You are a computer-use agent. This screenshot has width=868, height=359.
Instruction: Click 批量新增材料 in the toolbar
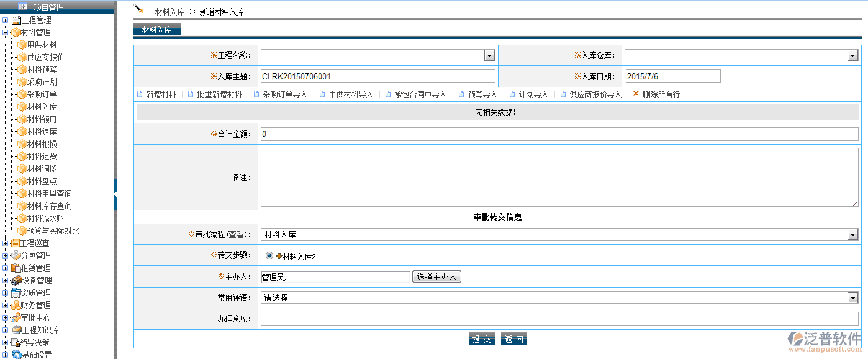219,94
